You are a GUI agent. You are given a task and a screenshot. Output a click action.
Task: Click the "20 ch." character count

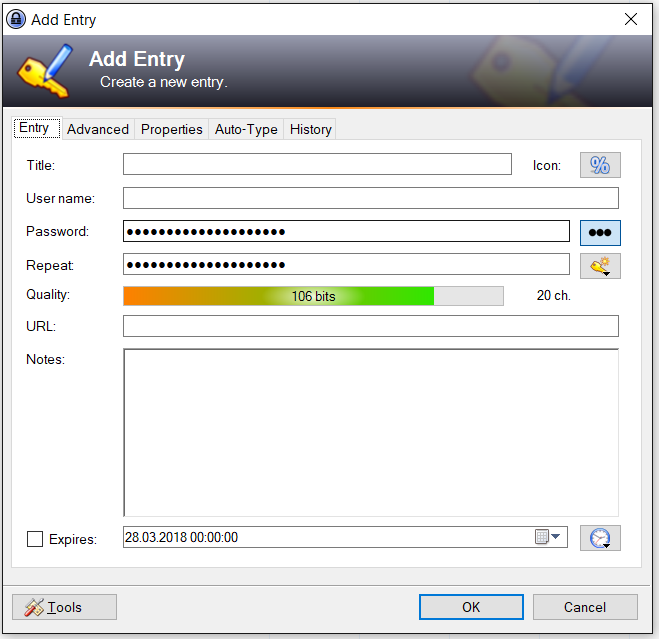coord(554,296)
